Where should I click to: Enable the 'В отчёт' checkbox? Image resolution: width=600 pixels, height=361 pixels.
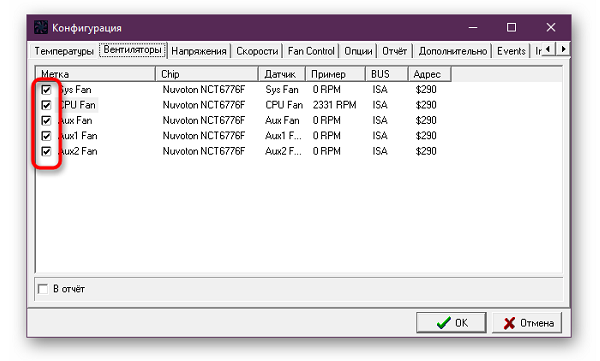[43, 289]
